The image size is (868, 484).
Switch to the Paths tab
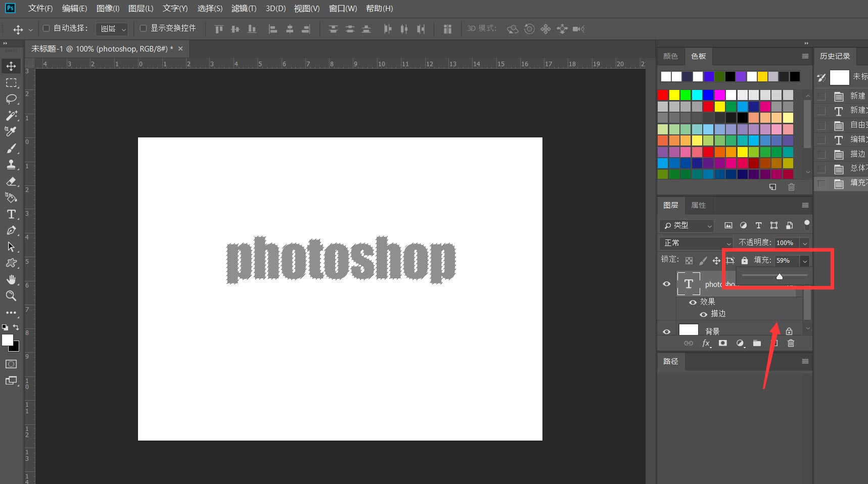click(670, 361)
